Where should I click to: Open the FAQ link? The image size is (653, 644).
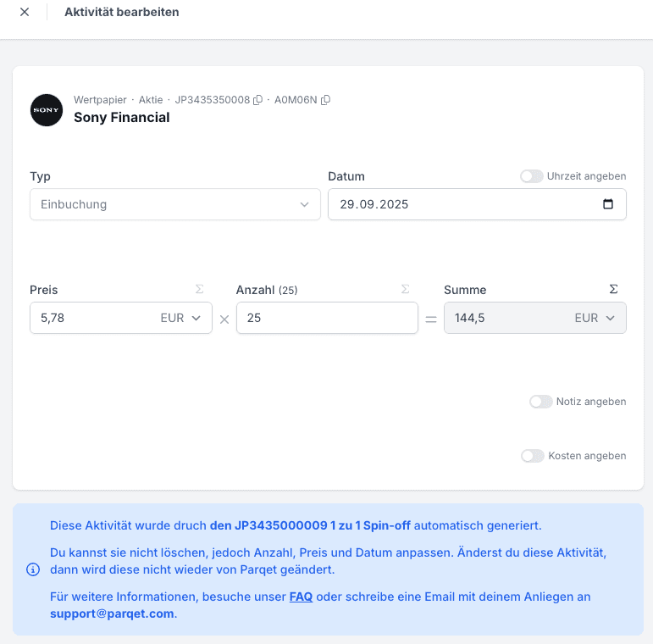click(301, 597)
